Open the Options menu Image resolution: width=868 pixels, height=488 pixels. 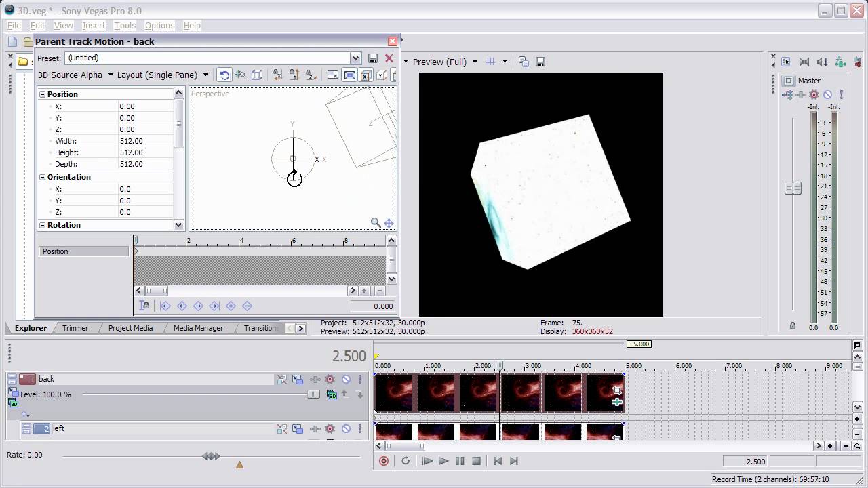159,25
